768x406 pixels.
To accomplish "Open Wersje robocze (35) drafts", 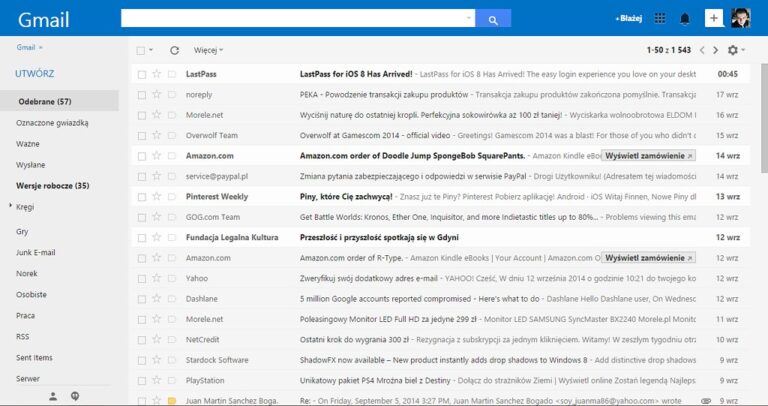I will tap(52, 186).
